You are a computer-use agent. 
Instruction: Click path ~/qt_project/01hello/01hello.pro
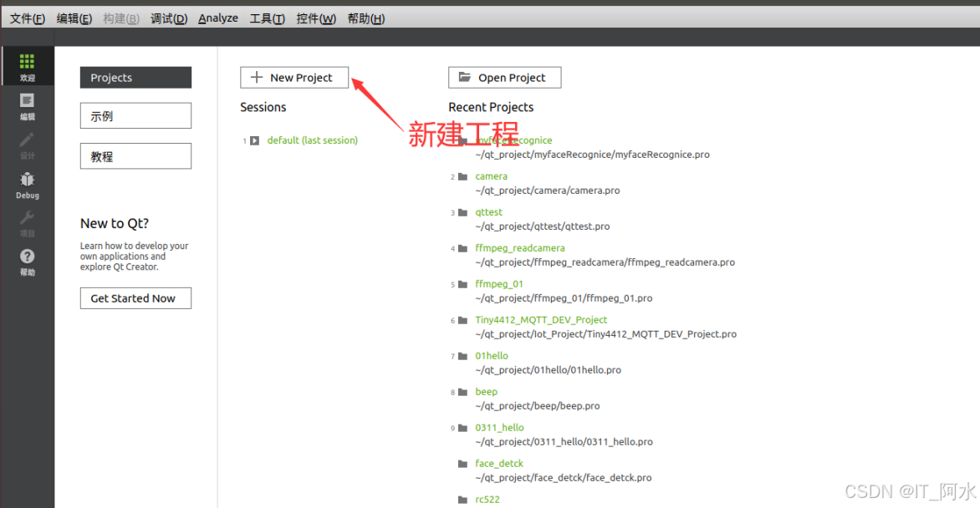click(x=549, y=370)
